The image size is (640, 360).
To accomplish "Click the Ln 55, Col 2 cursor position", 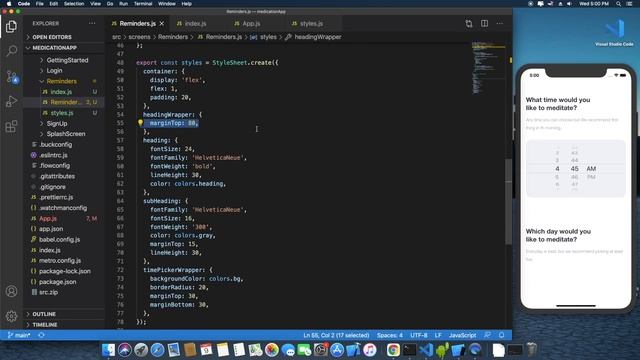I will [336, 335].
